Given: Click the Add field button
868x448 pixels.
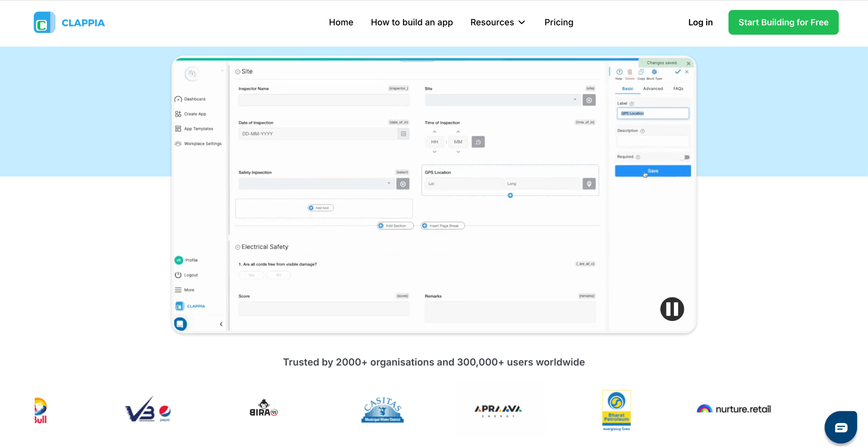Looking at the screenshot, I should pos(321,208).
